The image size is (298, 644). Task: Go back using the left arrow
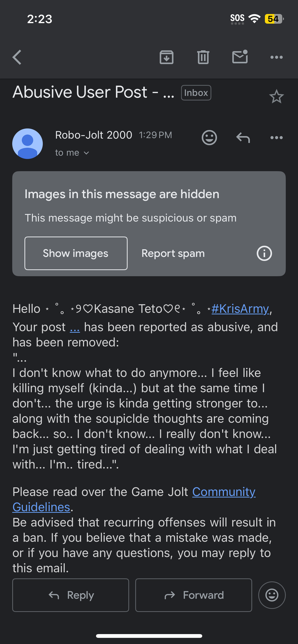[17, 57]
